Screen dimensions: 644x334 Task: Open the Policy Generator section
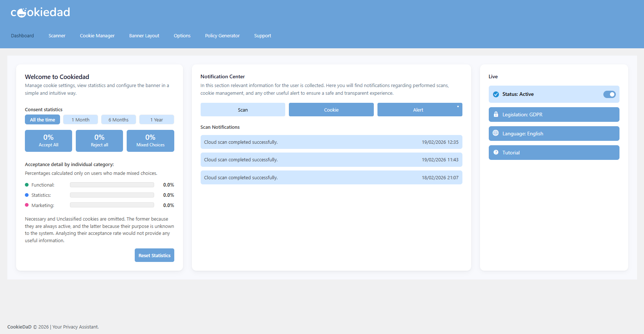point(222,35)
